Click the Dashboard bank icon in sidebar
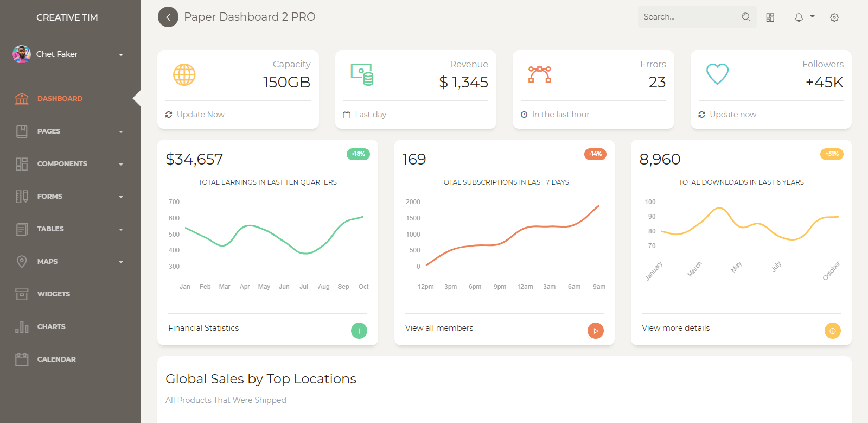Viewport: 868px width, 423px height. [22, 98]
